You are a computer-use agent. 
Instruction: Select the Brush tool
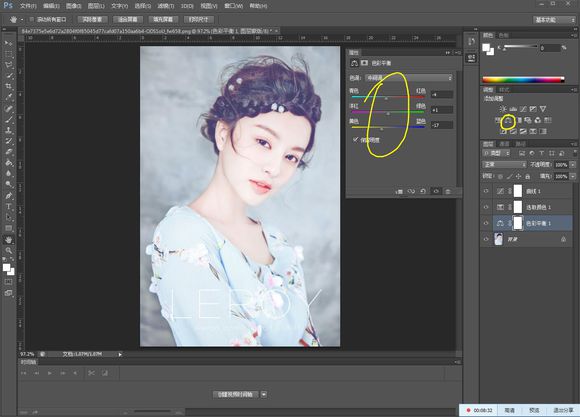click(x=8, y=119)
